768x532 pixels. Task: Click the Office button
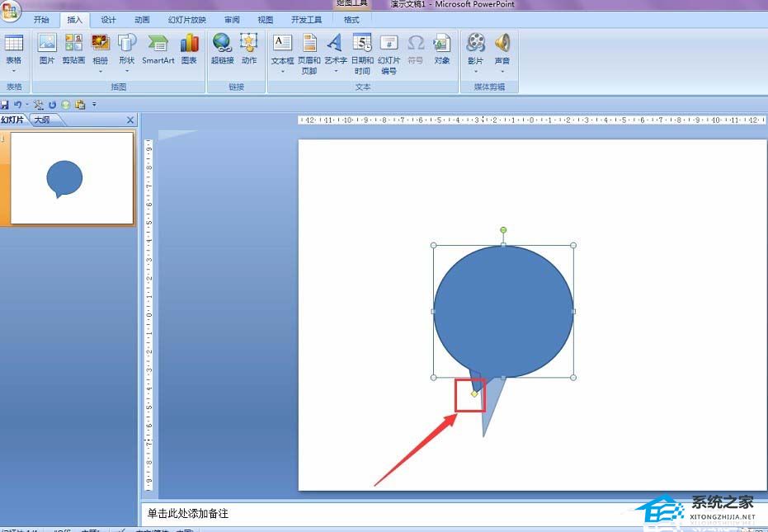tap(10, 11)
